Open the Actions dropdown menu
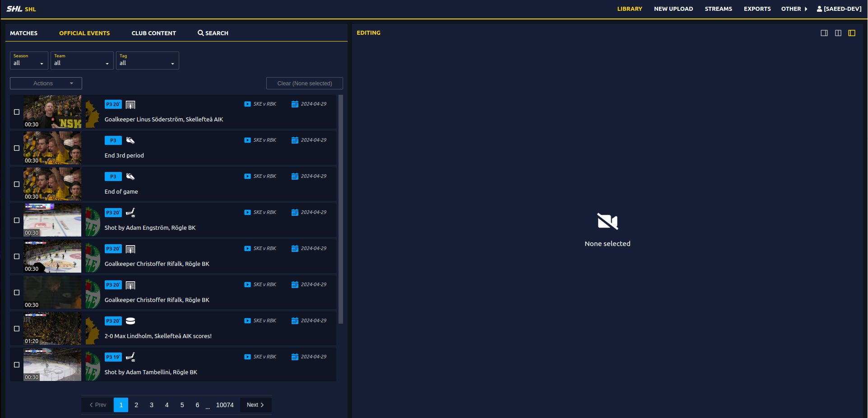868x418 pixels. [45, 83]
